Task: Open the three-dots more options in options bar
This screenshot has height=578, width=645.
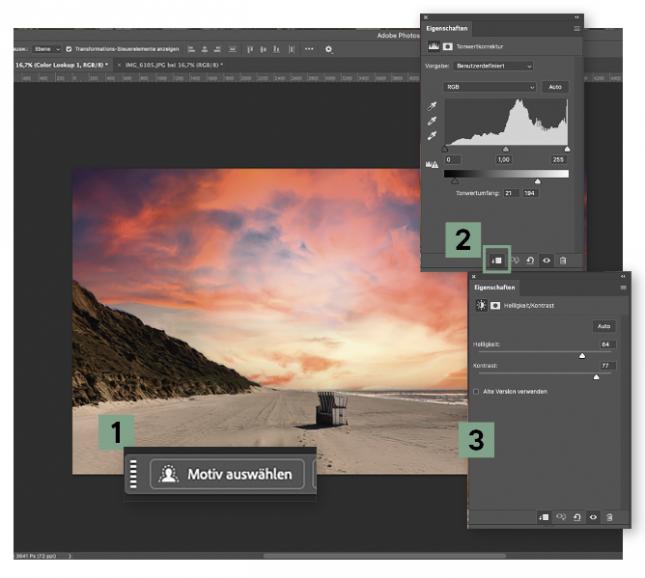Action: coord(308,49)
